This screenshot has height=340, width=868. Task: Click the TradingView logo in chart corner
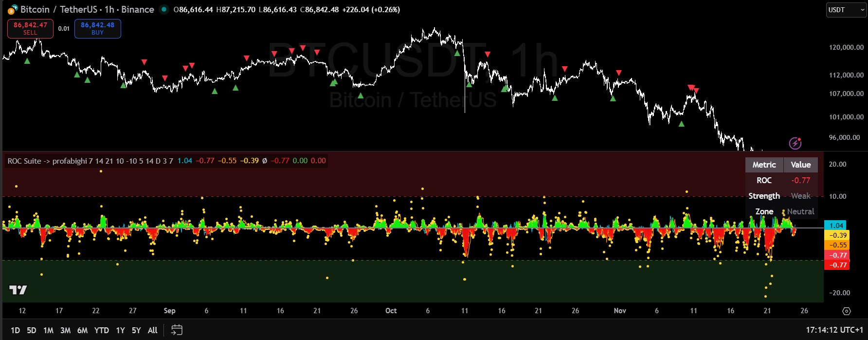18,290
